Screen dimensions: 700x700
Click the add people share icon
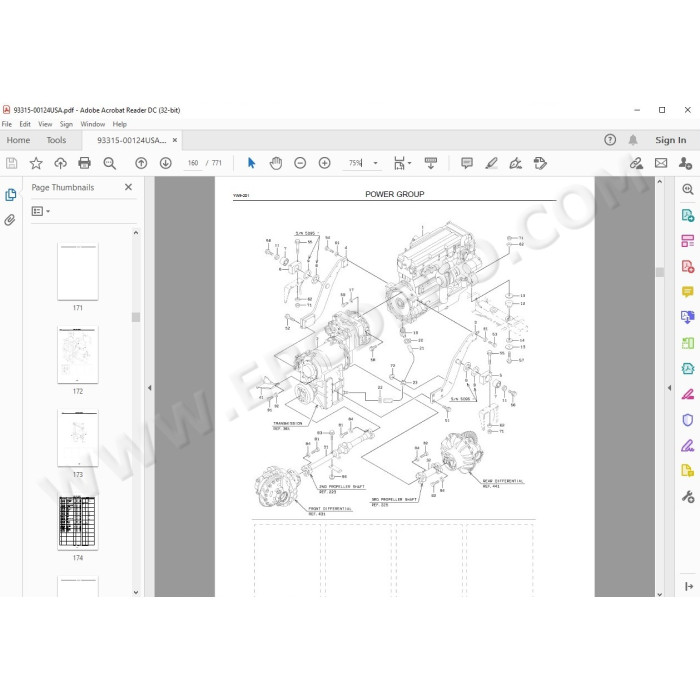pyautogui.click(x=685, y=163)
